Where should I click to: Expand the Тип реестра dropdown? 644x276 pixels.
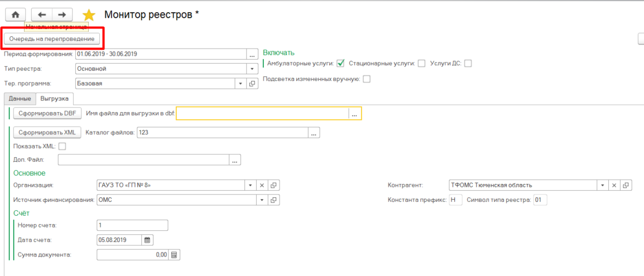pos(252,69)
